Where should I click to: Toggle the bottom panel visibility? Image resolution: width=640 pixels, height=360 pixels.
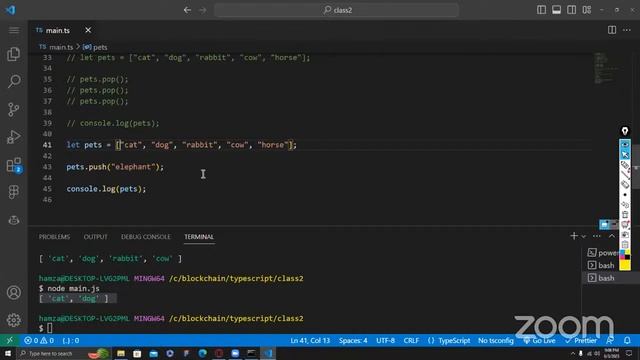coord(556,10)
